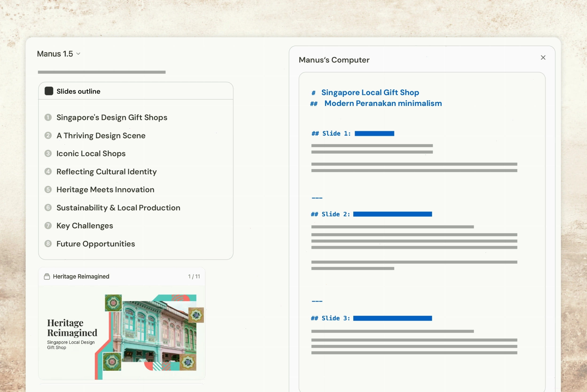The width and height of the screenshot is (587, 392).
Task: Click the chevron beside Manus 1.5
Action: tap(78, 54)
